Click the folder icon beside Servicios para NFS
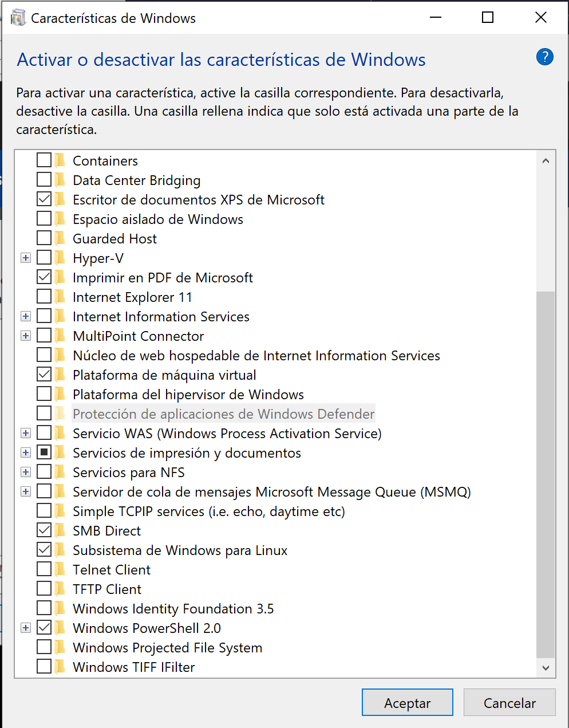 click(x=60, y=472)
